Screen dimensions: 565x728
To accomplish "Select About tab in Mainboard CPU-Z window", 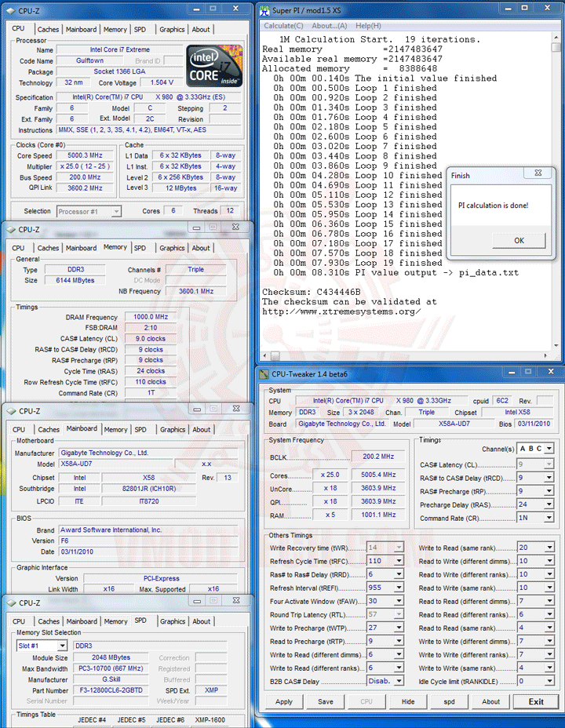I will [202, 429].
